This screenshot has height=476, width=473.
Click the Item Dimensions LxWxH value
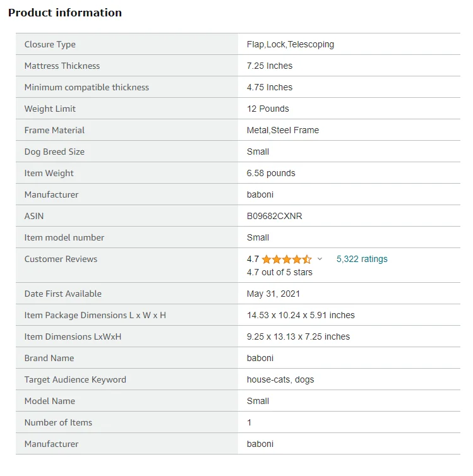298,336
